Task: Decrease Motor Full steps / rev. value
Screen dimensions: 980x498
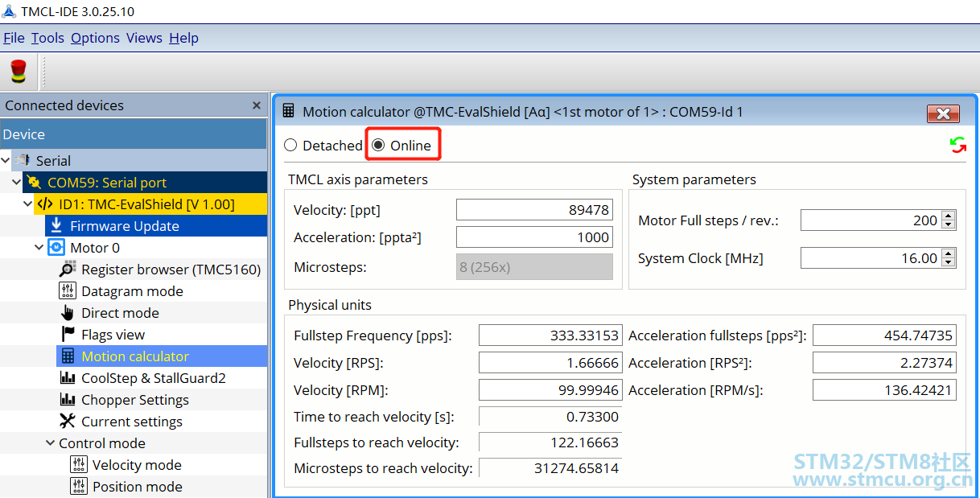Action: (949, 224)
